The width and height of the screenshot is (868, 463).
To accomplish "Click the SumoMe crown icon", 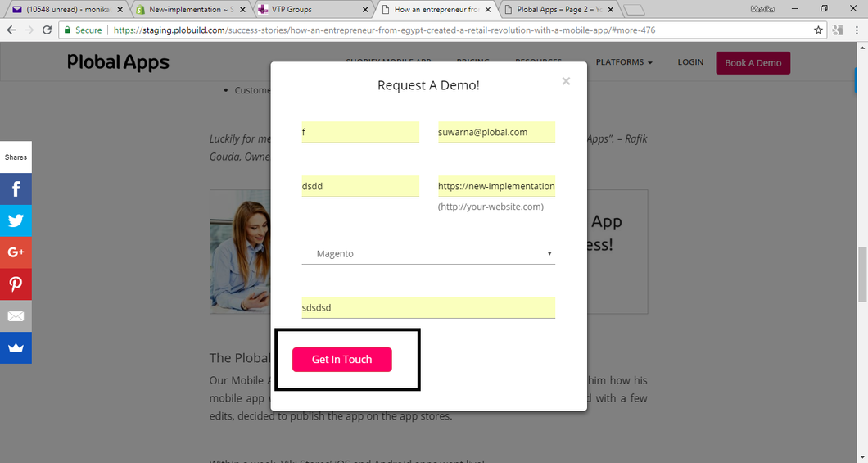I will pos(16,347).
